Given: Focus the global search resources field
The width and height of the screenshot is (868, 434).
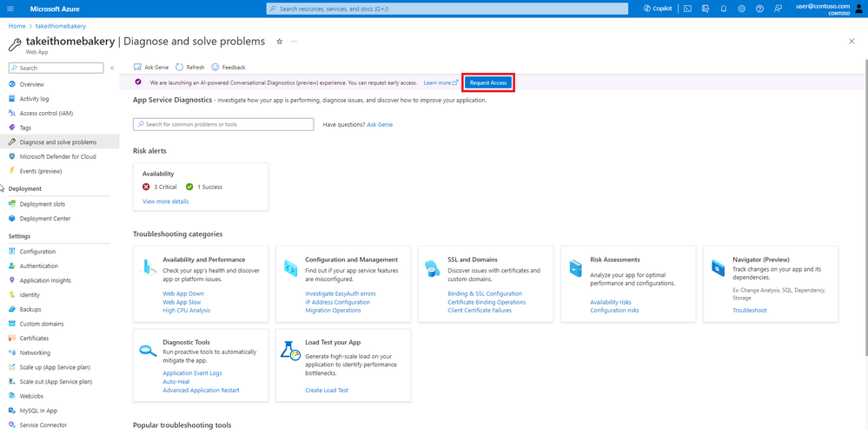Looking at the screenshot, I should pyautogui.click(x=447, y=9).
